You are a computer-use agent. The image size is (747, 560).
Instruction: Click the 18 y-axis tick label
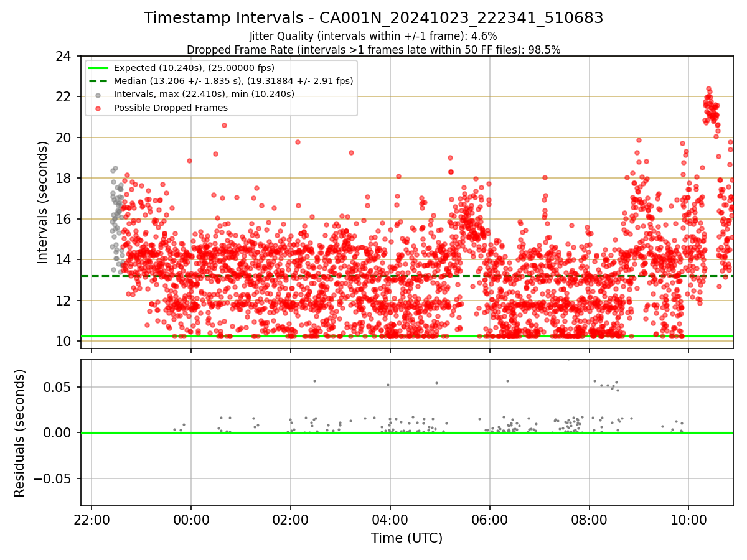63,178
